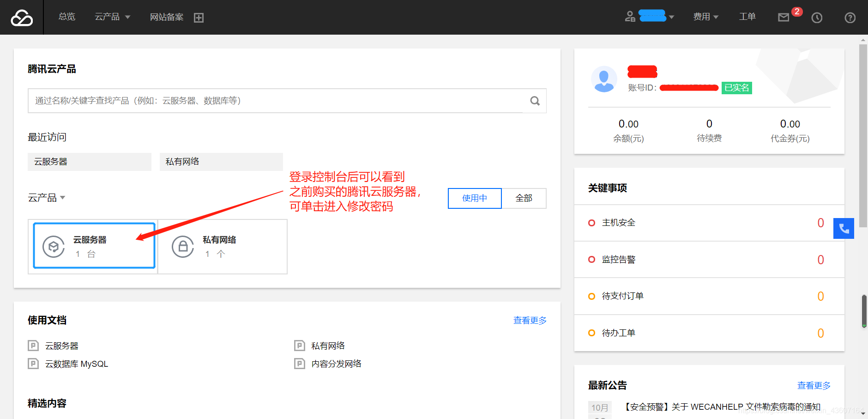This screenshot has height=419, width=868.
Task: Open the 云服务器 product card
Action: pos(94,246)
